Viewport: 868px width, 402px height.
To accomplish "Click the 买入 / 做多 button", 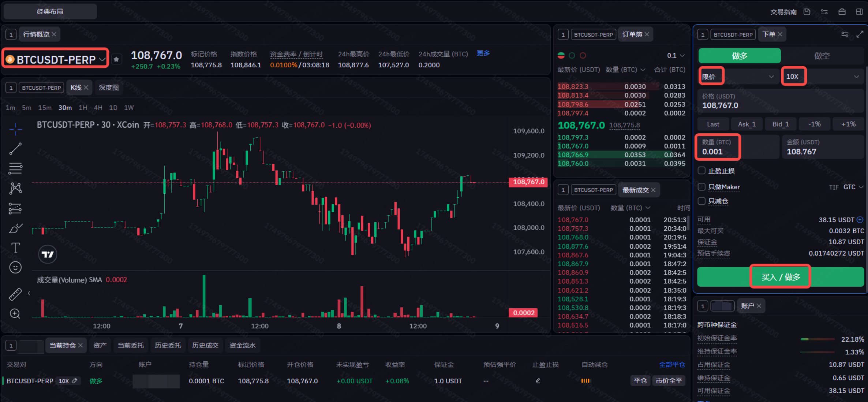I will coord(781,277).
